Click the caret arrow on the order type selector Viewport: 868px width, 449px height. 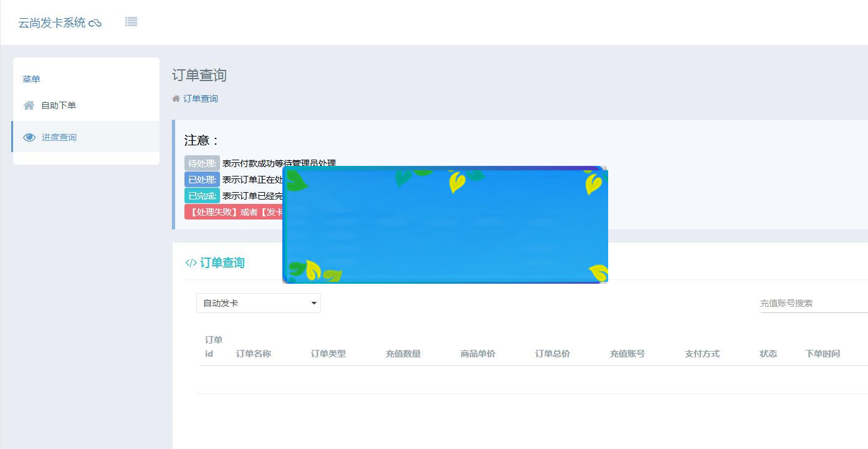(313, 303)
